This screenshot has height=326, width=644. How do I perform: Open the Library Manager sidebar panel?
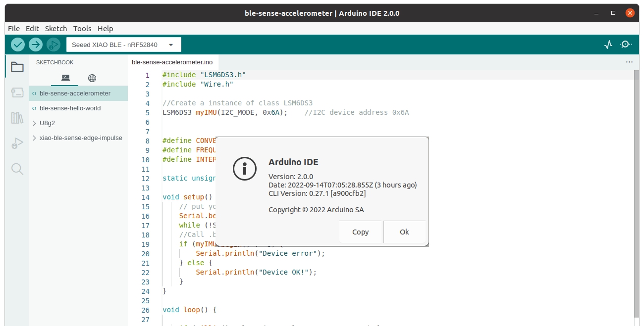[17, 117]
